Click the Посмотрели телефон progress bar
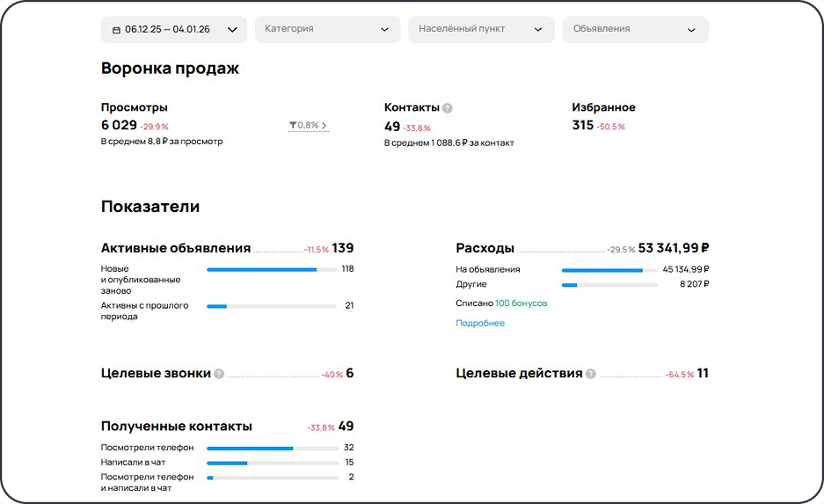The height and width of the screenshot is (504, 824). pyautogui.click(x=272, y=448)
